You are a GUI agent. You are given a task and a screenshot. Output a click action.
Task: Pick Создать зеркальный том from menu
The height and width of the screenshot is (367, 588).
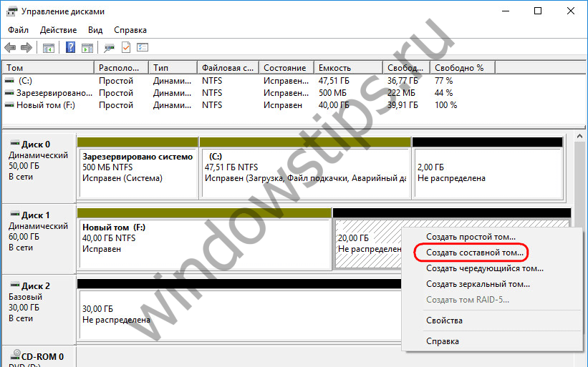point(478,284)
